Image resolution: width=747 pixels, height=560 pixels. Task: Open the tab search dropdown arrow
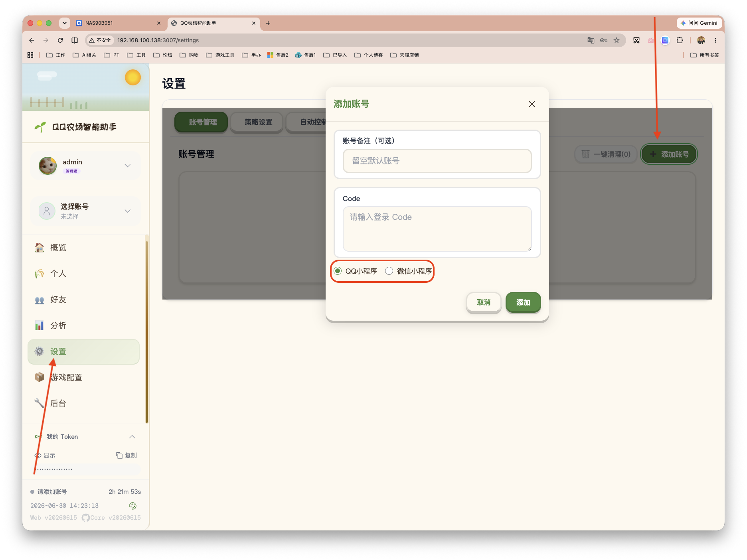click(x=65, y=23)
